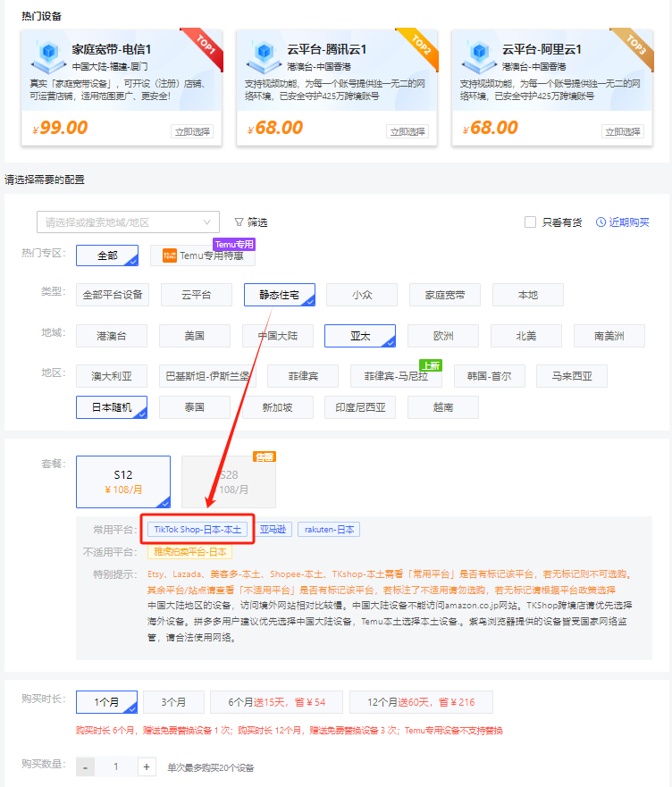Decrease purchase quantity with minus button
Viewport: 672px width, 787px height.
86,767
